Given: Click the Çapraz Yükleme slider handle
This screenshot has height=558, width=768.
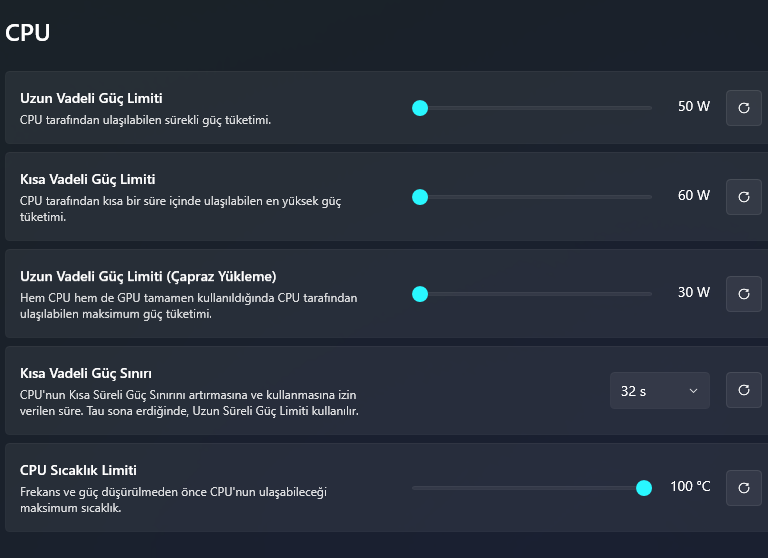Looking at the screenshot, I should coord(420,293).
